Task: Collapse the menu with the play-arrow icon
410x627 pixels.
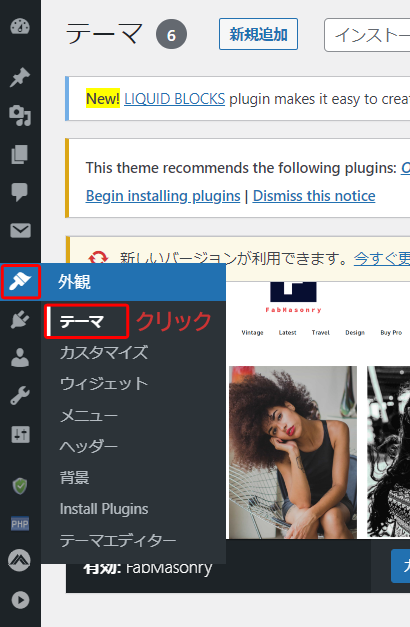Action: tap(20, 600)
